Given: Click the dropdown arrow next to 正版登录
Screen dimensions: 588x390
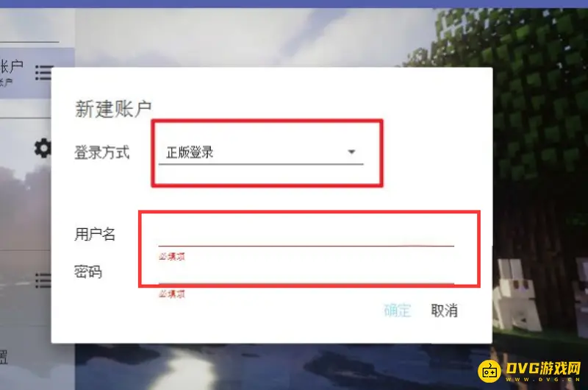Looking at the screenshot, I should point(351,152).
